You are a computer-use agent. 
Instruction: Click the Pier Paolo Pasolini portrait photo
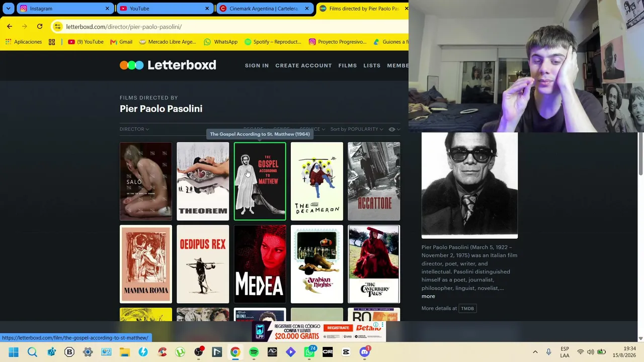point(469,185)
